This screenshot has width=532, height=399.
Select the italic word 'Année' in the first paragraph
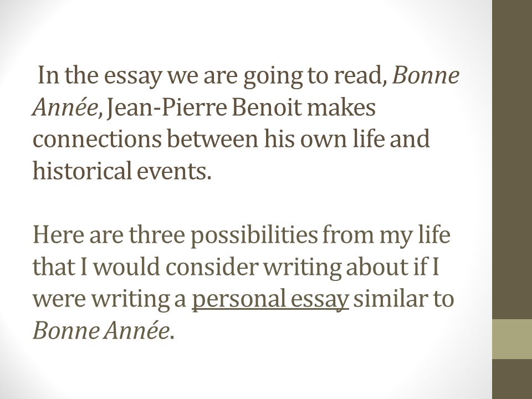[x=65, y=106]
